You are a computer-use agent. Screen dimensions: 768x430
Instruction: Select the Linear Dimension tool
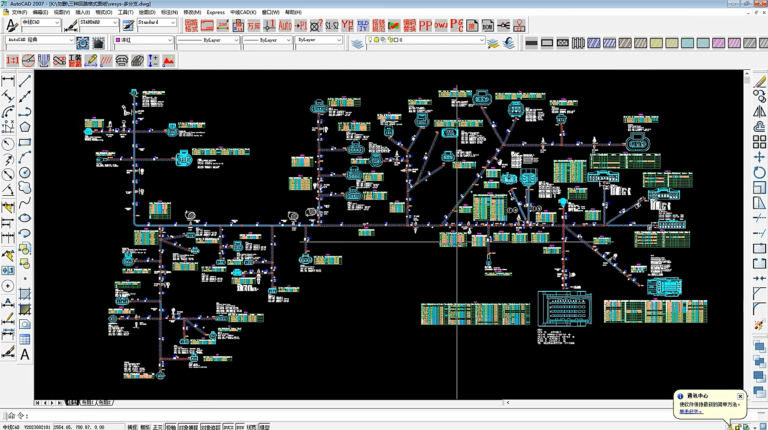(8, 81)
